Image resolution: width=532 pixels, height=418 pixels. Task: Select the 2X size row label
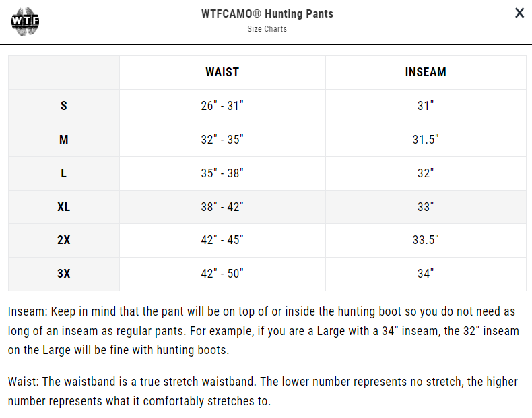point(64,240)
